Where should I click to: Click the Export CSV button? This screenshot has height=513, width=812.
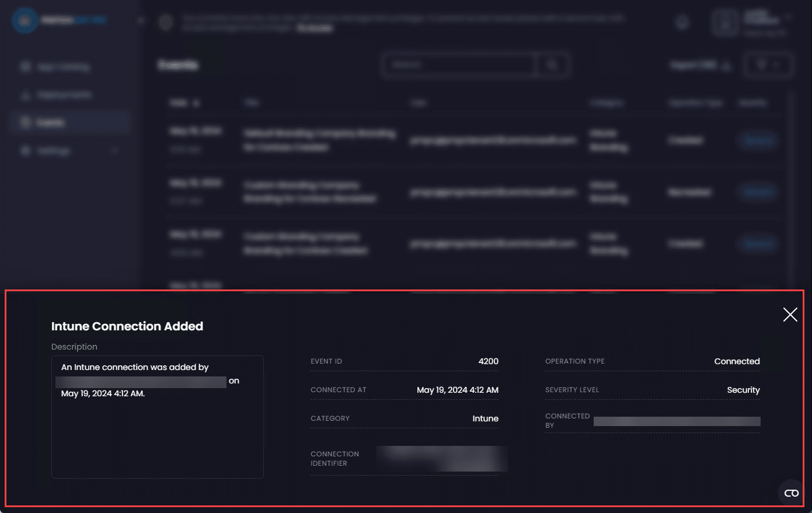click(700, 65)
